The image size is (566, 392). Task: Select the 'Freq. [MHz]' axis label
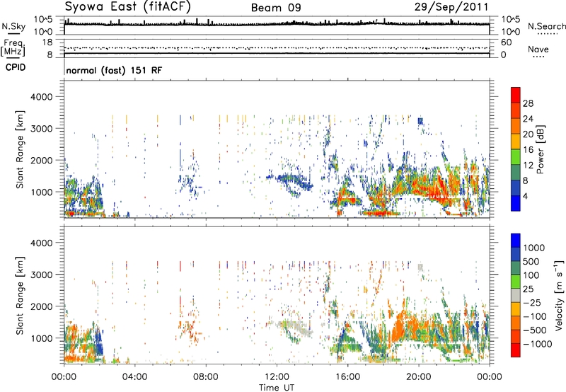13,48
